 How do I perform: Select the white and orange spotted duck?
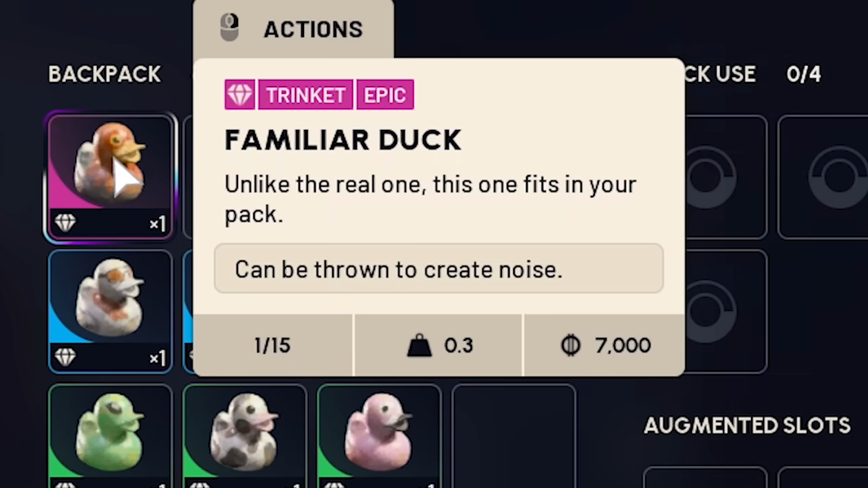click(110, 311)
